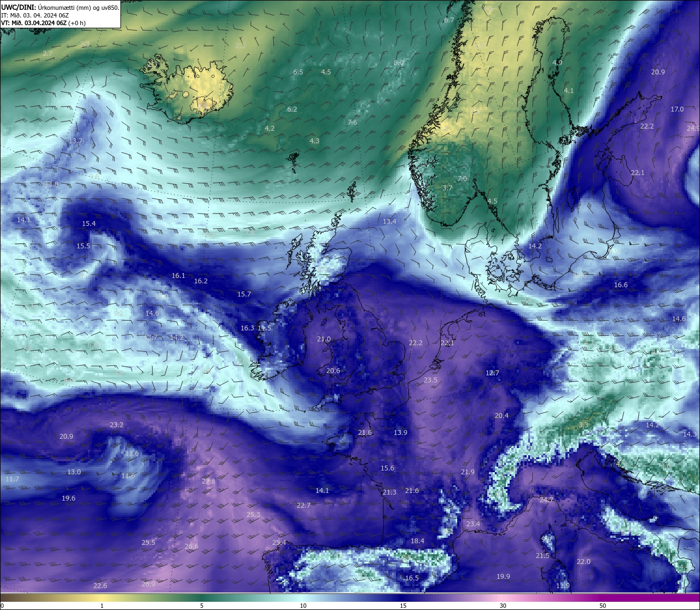Click the map value "16.5"
This screenshot has height=610, width=700.
(412, 578)
